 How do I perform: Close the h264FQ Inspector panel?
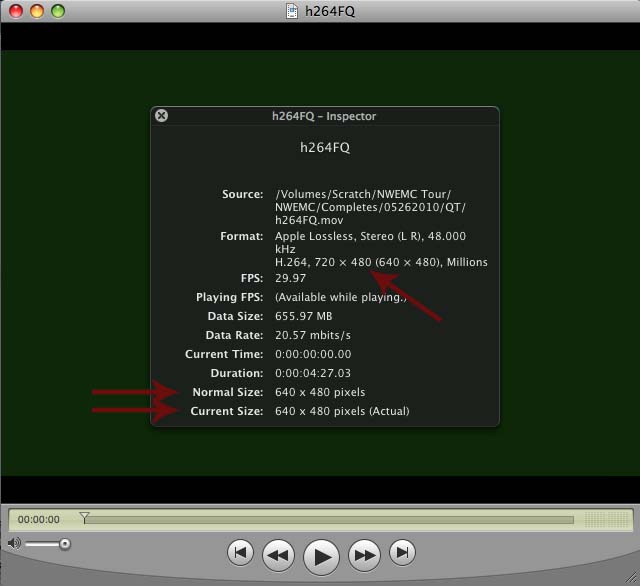coord(161,116)
